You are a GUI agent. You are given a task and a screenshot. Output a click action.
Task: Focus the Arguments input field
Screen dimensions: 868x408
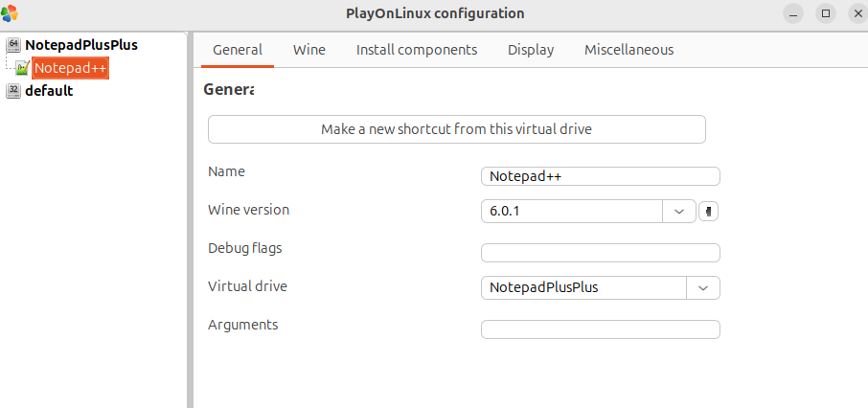(x=601, y=329)
